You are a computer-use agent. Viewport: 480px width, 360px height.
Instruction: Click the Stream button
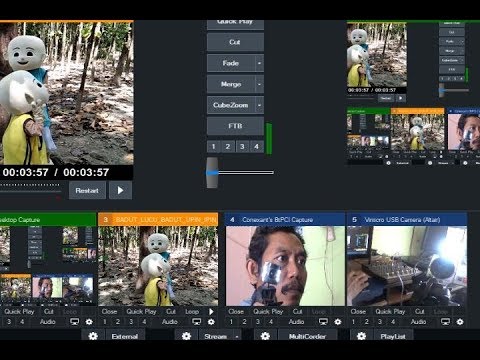click(x=216, y=336)
